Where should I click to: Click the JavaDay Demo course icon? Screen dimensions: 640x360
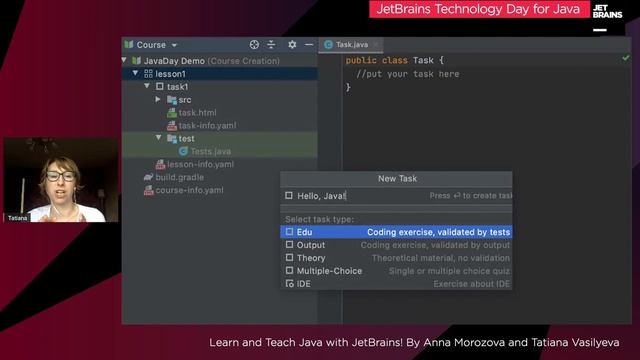click(136, 61)
